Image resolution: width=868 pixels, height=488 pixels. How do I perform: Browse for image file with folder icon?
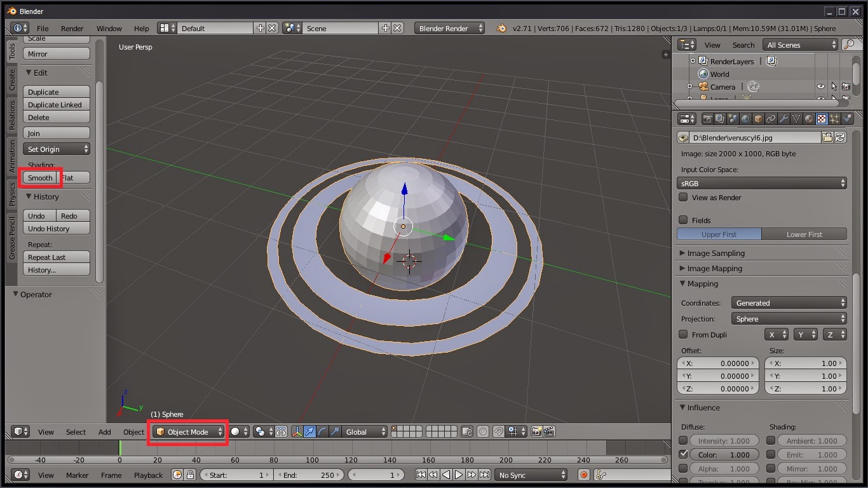(x=827, y=137)
